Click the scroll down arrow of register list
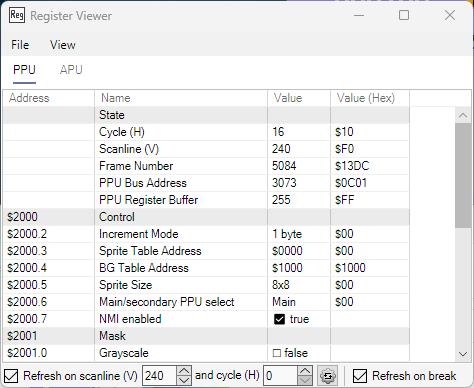474x388 pixels. pyautogui.click(x=463, y=354)
